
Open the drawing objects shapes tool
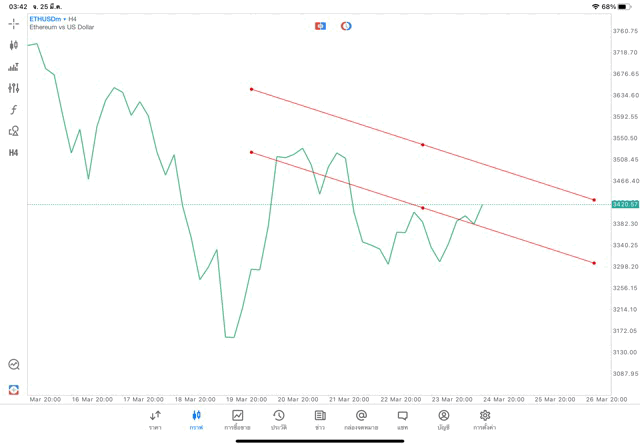(14, 131)
